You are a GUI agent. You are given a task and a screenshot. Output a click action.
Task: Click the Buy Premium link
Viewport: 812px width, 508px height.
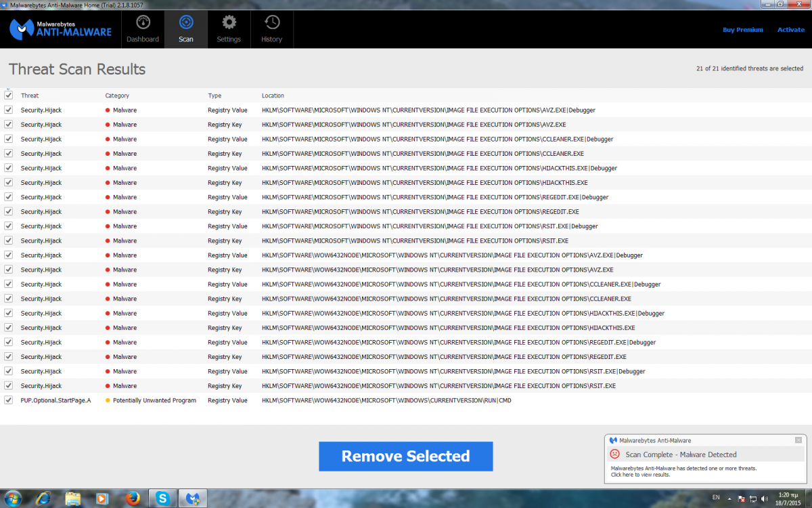coord(743,30)
